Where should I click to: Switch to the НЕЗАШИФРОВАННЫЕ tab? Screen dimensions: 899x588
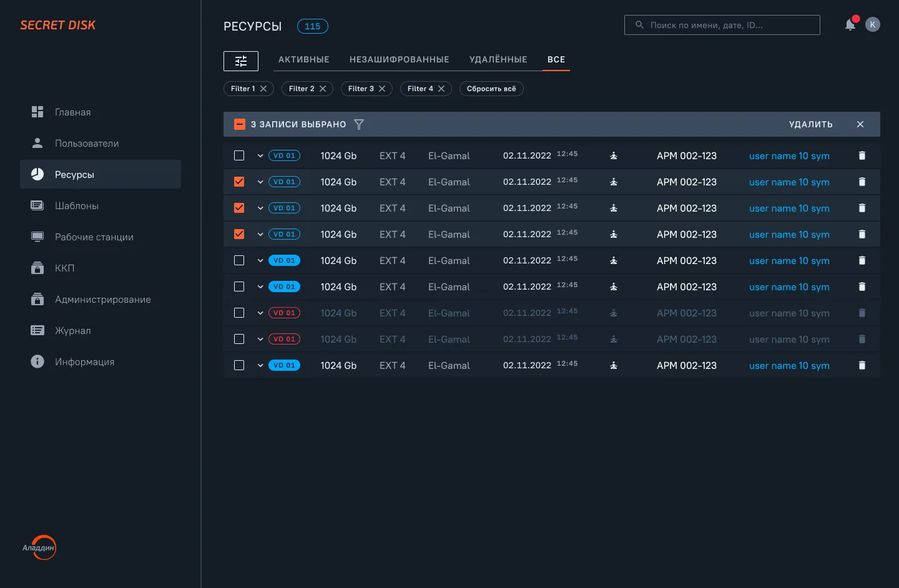click(x=400, y=60)
